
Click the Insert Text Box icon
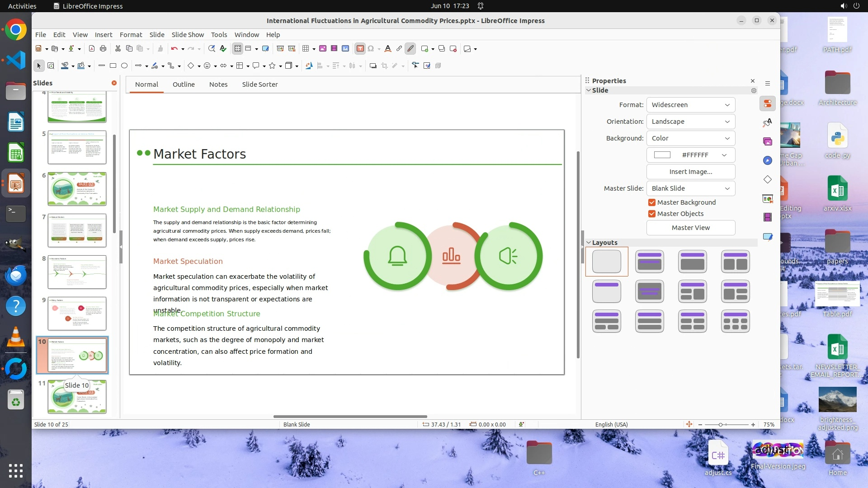(x=360, y=49)
